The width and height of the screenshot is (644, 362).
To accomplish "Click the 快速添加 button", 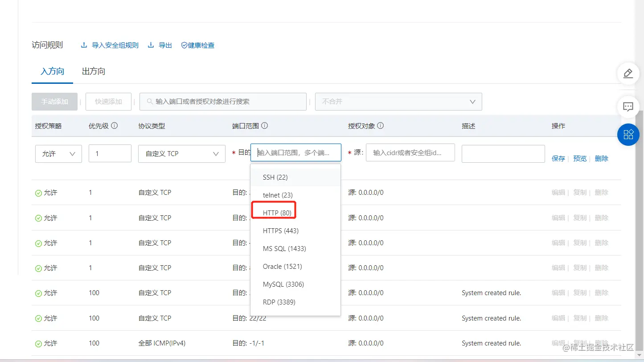I will point(108,102).
